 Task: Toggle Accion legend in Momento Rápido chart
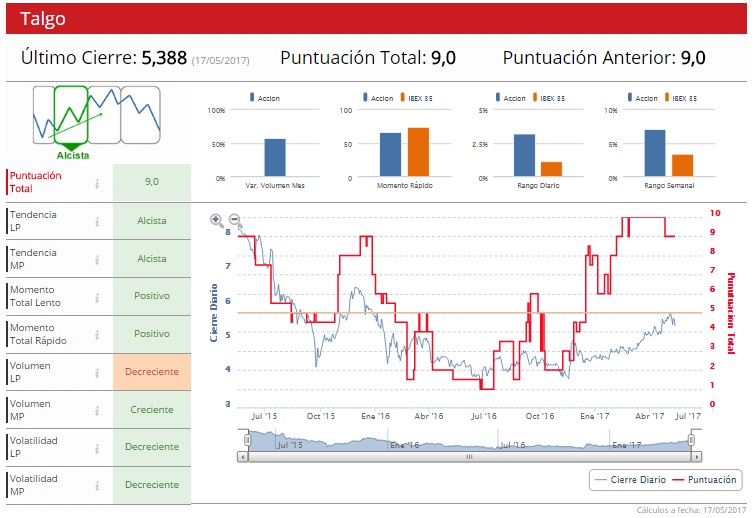click(378, 98)
